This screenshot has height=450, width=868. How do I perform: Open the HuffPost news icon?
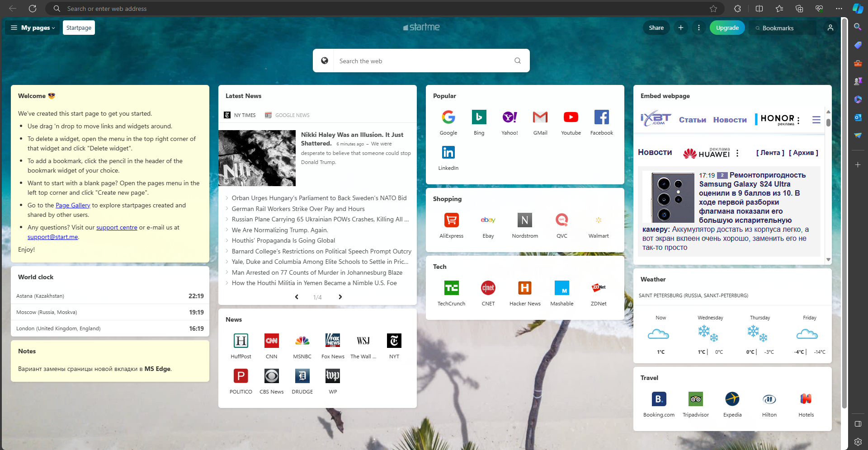(x=241, y=341)
